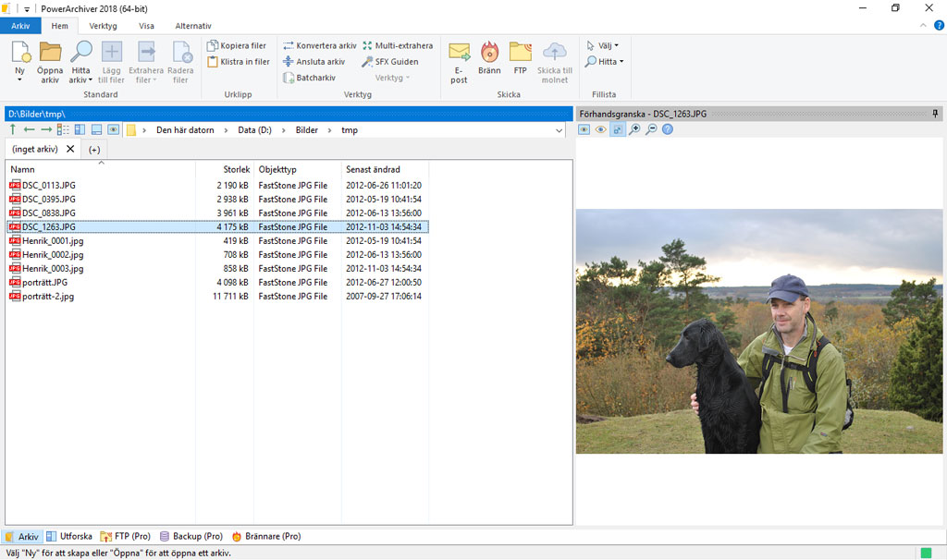The width and height of the screenshot is (947, 560).
Task: Click the preview photo of man and dog
Action: pos(759,332)
